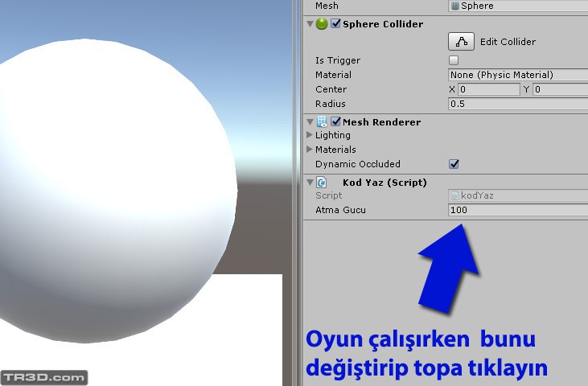Collapse the Kod Yaz (Script) component
Image resolution: width=588 pixels, height=386 pixels.
click(310, 183)
